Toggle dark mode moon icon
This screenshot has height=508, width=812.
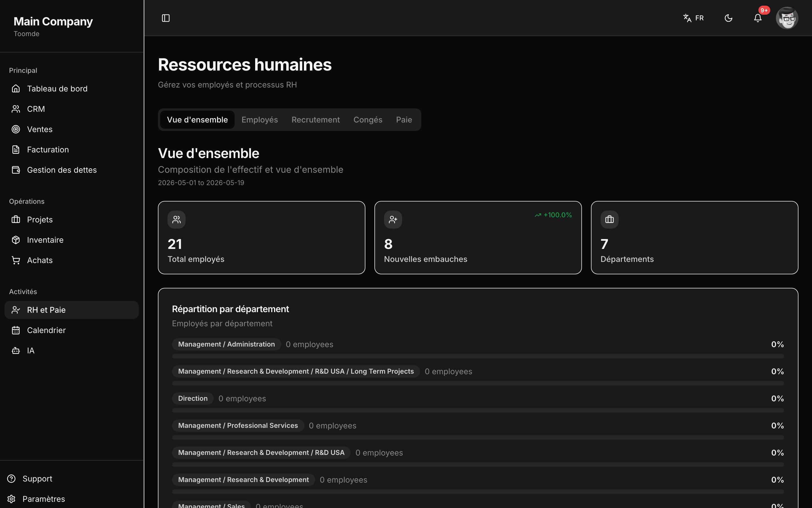pos(729,18)
